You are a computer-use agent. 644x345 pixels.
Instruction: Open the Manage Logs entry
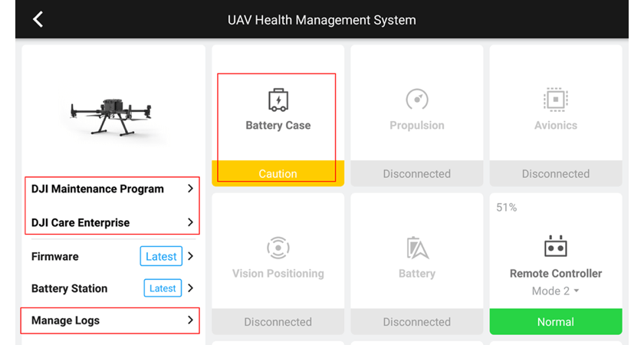[x=110, y=320]
